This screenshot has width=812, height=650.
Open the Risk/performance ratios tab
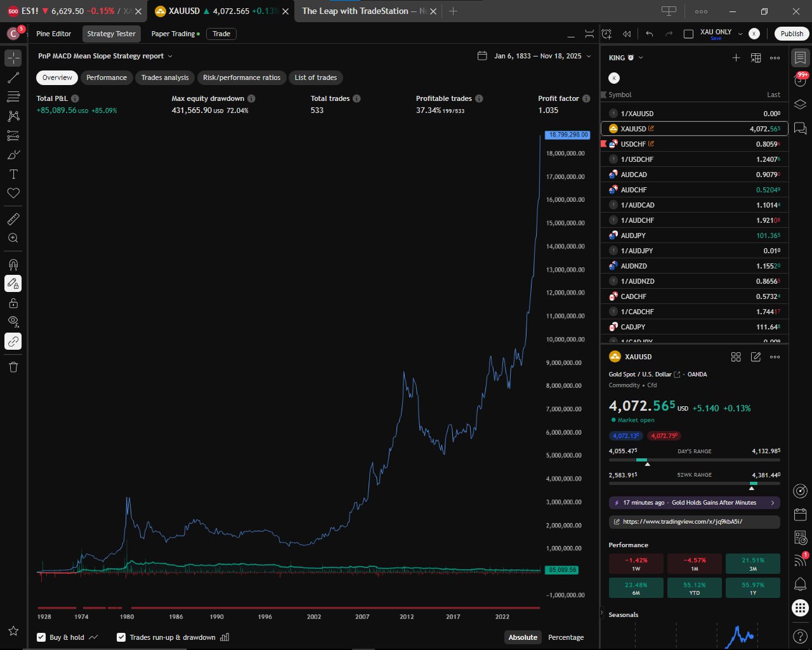click(242, 77)
